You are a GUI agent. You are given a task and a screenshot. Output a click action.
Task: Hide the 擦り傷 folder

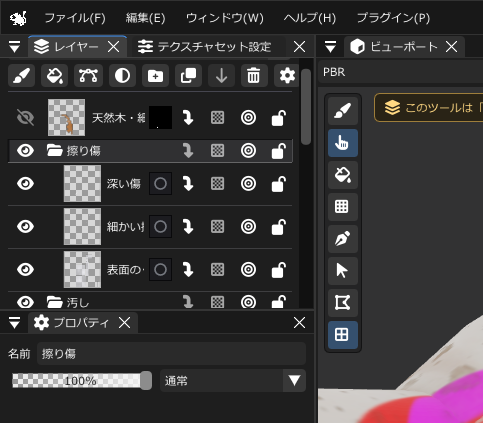(25, 151)
